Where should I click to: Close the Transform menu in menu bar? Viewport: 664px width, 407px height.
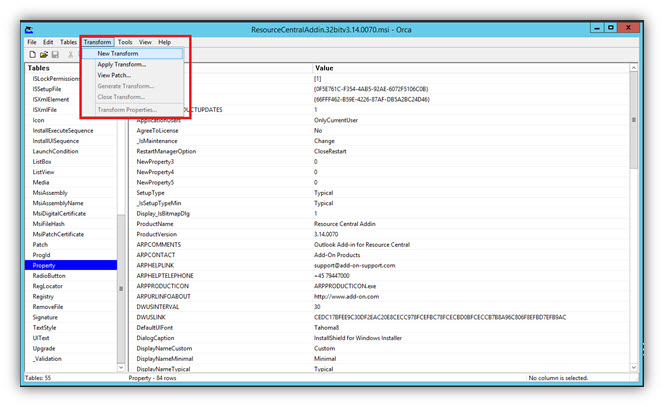pyautogui.click(x=97, y=42)
